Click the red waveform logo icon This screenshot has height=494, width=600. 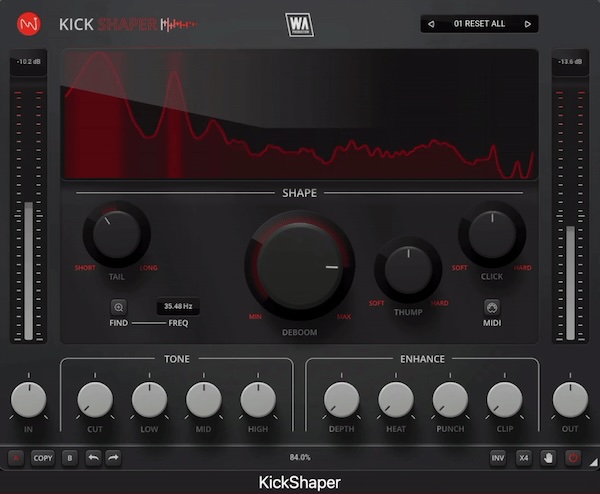pyautogui.click(x=29, y=24)
